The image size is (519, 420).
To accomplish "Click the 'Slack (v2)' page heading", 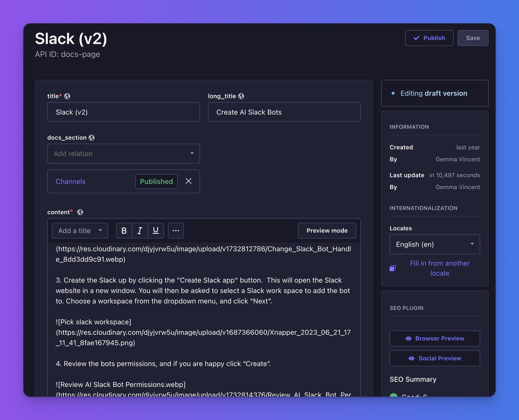I will [x=71, y=38].
